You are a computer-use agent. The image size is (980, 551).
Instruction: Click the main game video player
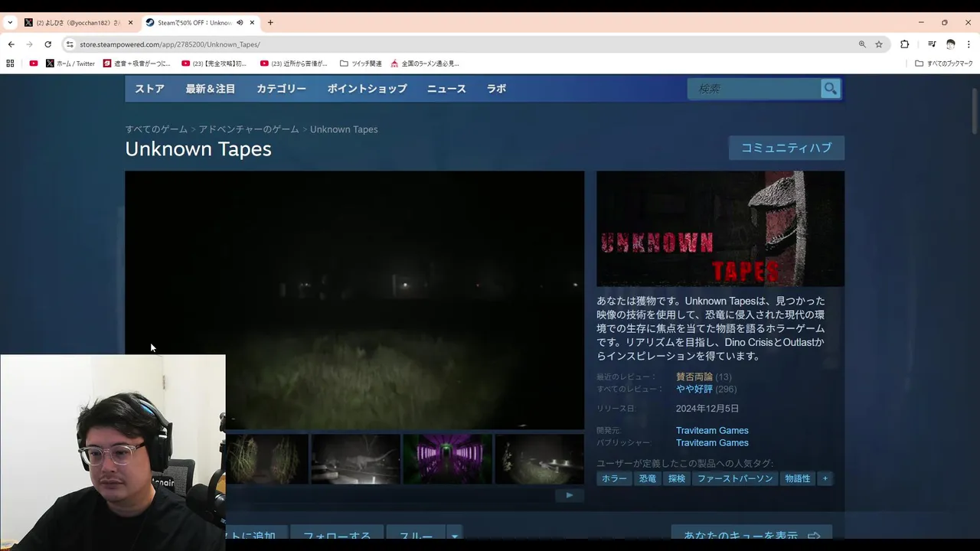(x=354, y=300)
